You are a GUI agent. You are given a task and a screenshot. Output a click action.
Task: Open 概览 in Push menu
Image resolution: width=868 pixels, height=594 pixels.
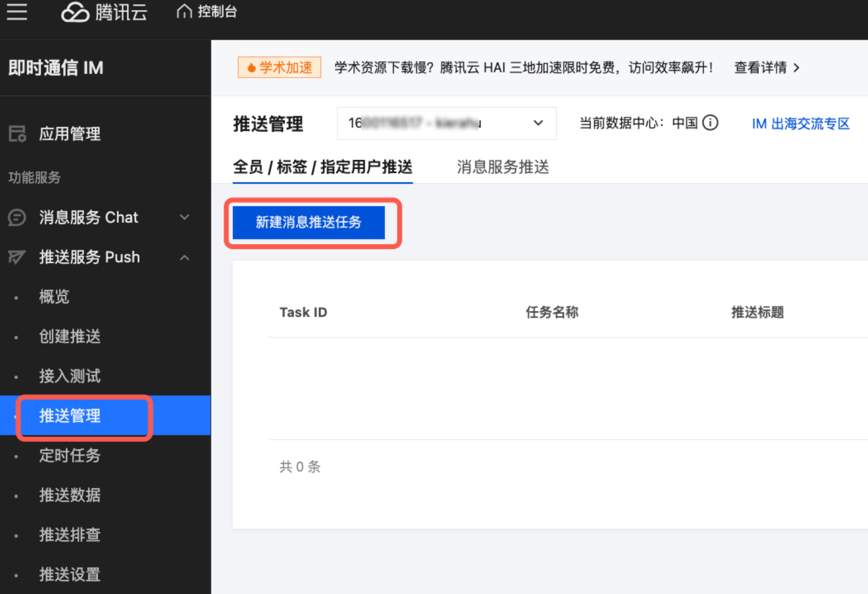(54, 296)
